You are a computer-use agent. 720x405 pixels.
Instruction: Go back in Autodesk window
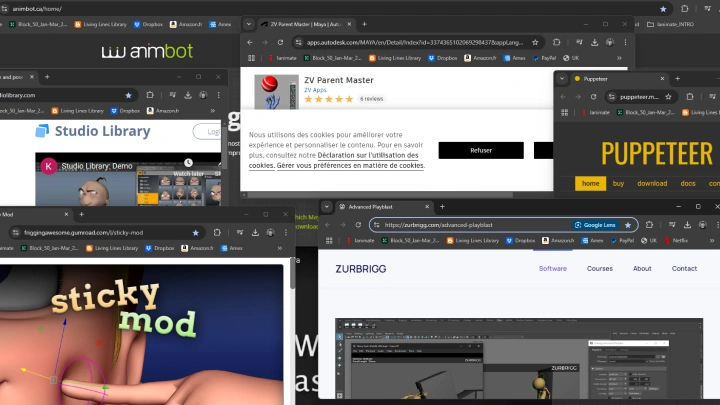(250, 42)
